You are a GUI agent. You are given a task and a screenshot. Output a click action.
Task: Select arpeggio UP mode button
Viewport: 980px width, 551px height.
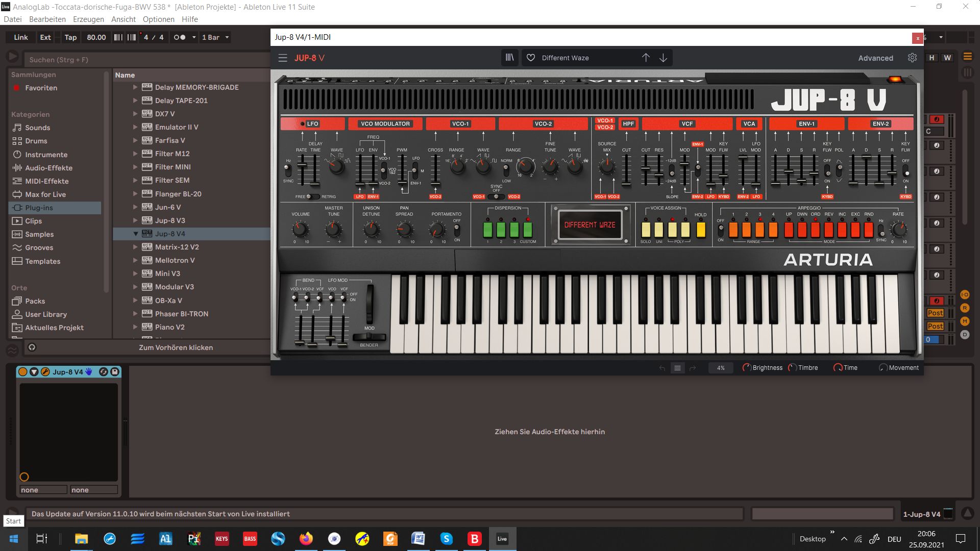point(789,230)
